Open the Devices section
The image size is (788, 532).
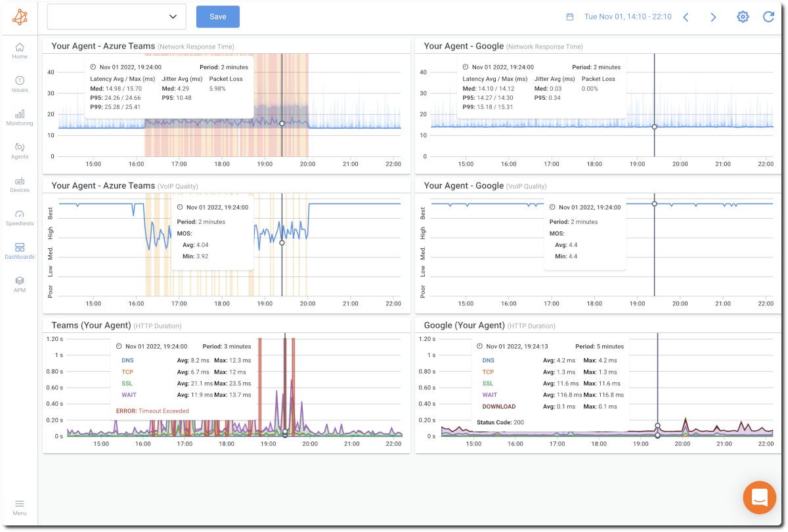point(20,186)
